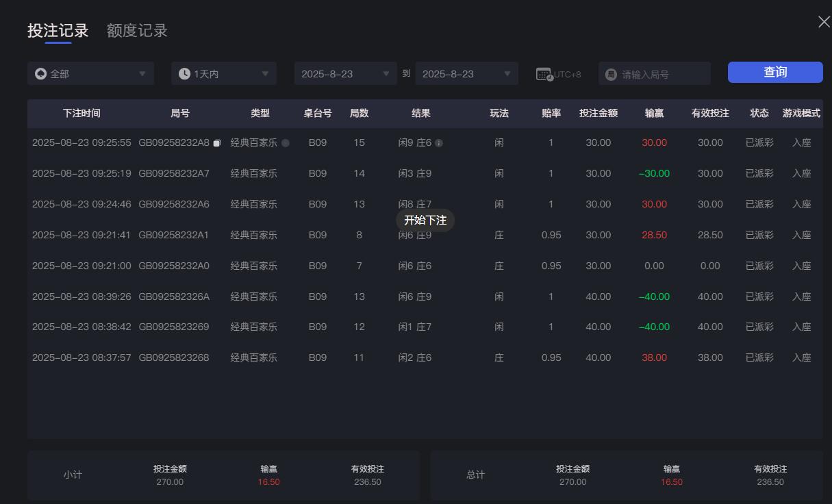Open the UTC+8 calendar icon
The height and width of the screenshot is (504, 832).
[x=544, y=73]
